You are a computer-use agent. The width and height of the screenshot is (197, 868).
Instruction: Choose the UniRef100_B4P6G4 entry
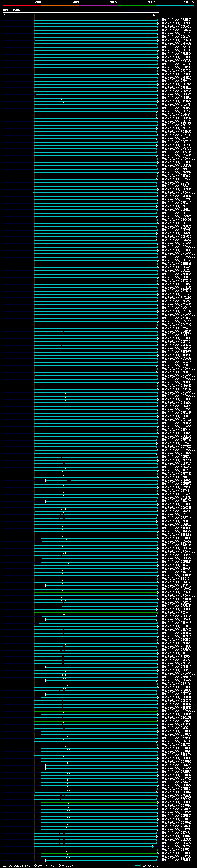pos(177,568)
